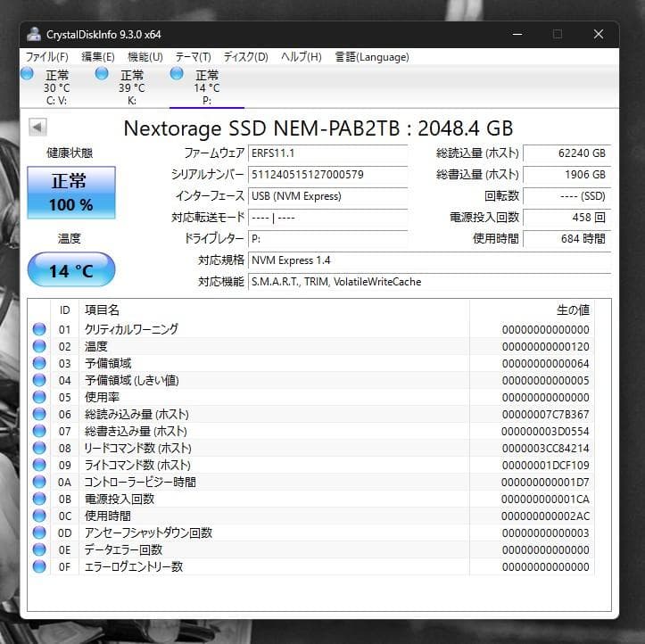This screenshot has width=645, height=644.
Task: Click the firmware field ERFS11.1
Action: [x=327, y=153]
